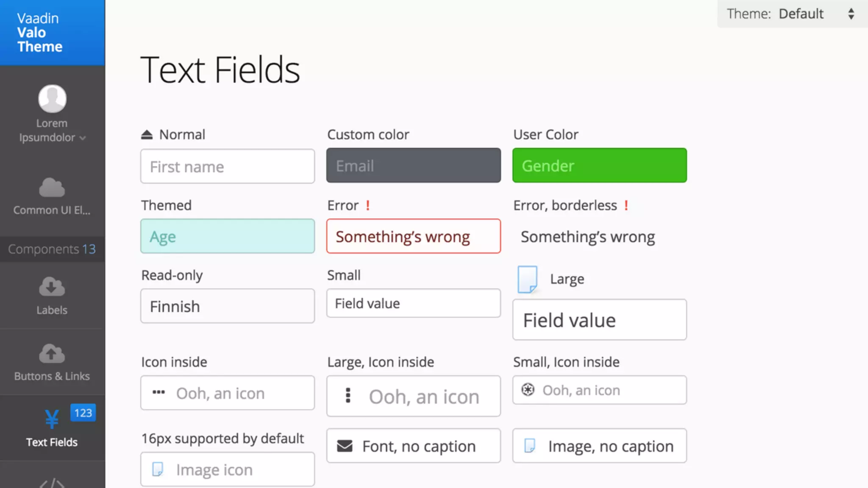
Task: Click the envelope icon in Font, no caption field
Action: tap(345, 446)
